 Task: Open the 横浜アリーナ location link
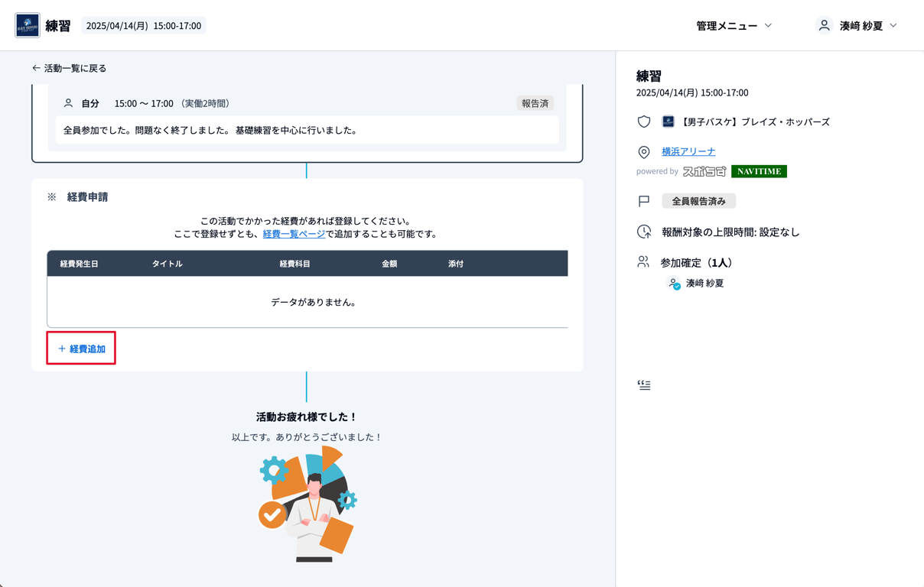(x=688, y=151)
